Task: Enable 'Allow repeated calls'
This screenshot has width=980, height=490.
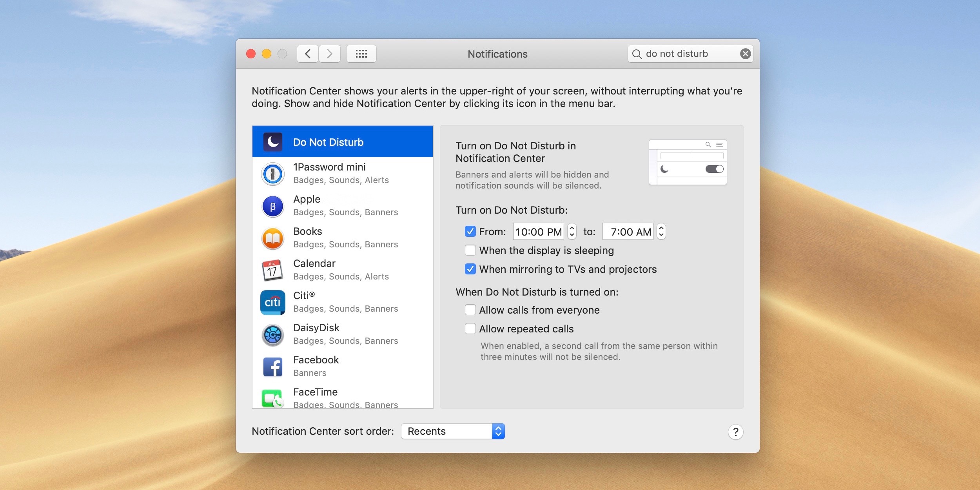Action: pyautogui.click(x=470, y=329)
